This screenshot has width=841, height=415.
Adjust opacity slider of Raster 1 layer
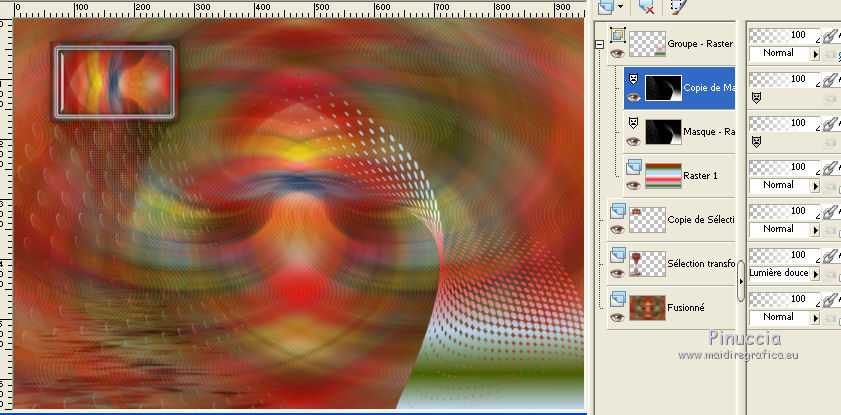tap(784, 167)
